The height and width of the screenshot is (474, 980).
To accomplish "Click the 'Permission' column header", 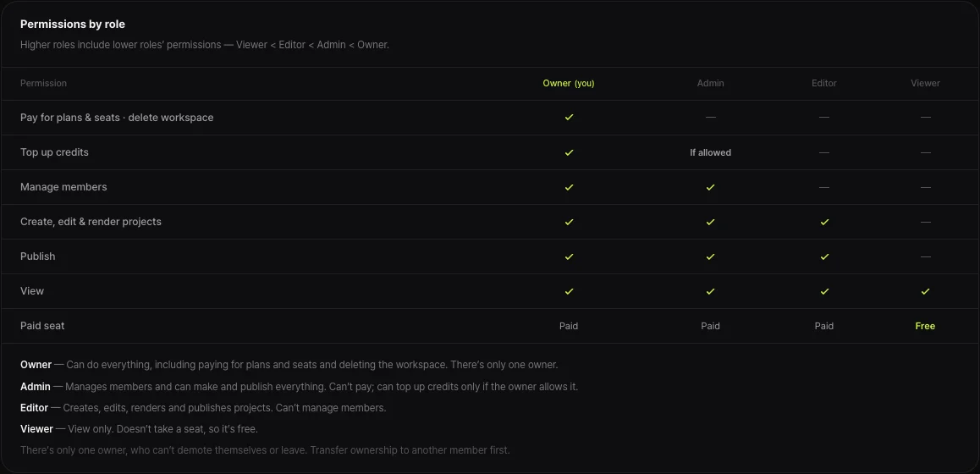I will click(43, 83).
